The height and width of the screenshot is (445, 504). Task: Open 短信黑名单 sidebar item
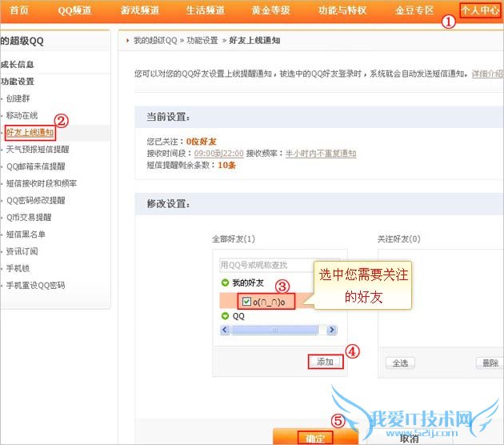point(26,235)
